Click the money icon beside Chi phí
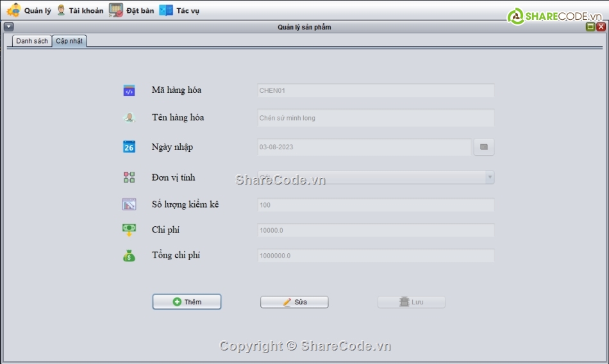The width and height of the screenshot is (609, 364). tap(129, 230)
